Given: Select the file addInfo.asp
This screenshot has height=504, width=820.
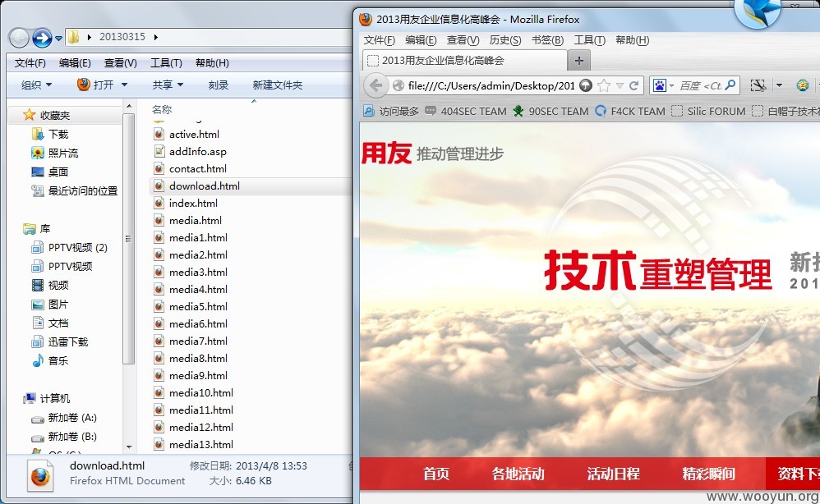Looking at the screenshot, I should click(x=191, y=152).
